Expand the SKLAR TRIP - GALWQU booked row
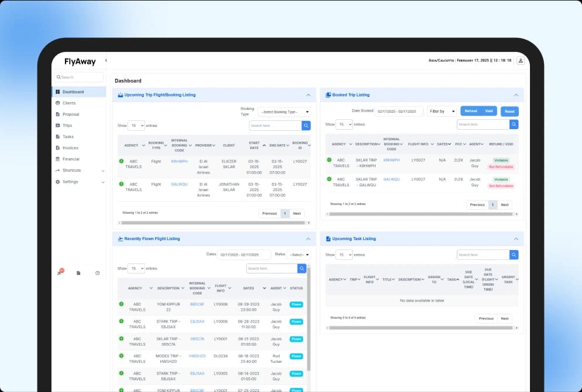This screenshot has width=582, height=392. [329, 179]
